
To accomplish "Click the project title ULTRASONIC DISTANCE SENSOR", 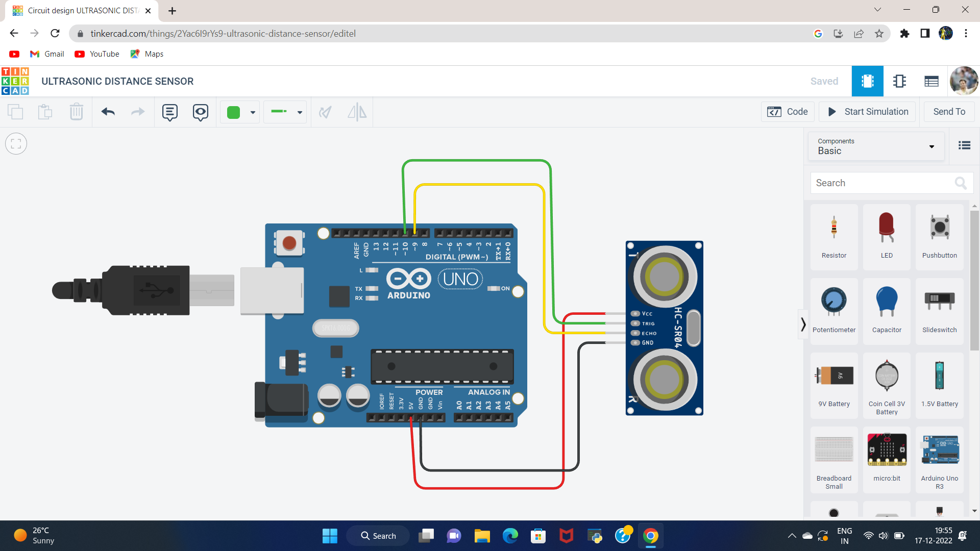I will pyautogui.click(x=117, y=81).
